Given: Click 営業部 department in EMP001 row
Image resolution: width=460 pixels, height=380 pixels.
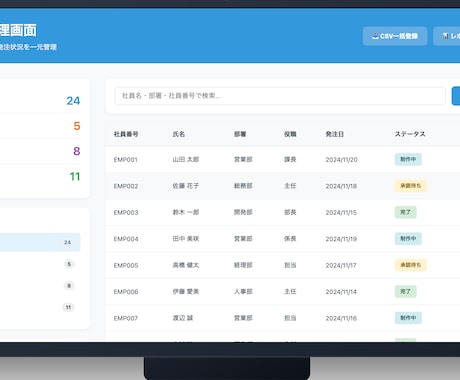Looking at the screenshot, I should [x=243, y=159].
